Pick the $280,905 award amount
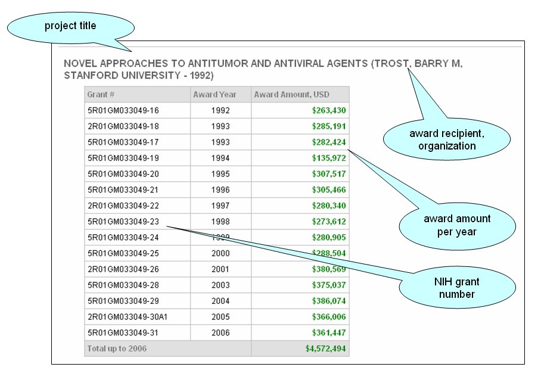541x392 pixels. (329, 238)
